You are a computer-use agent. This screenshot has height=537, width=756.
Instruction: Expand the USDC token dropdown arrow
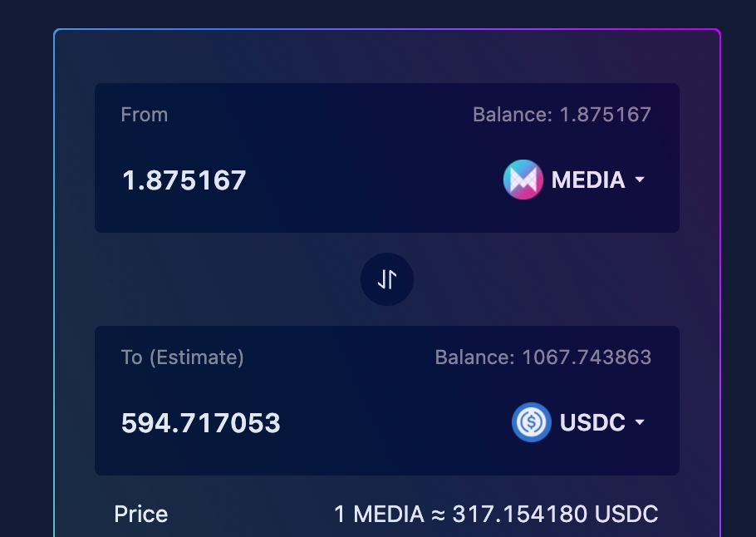640,422
